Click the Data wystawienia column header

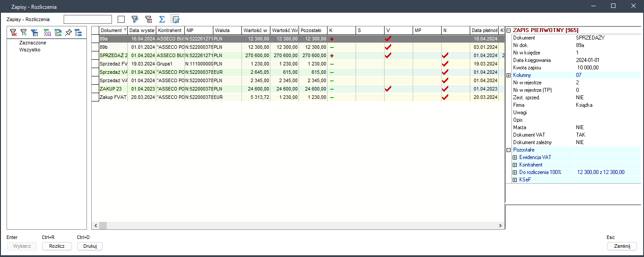[x=142, y=30]
